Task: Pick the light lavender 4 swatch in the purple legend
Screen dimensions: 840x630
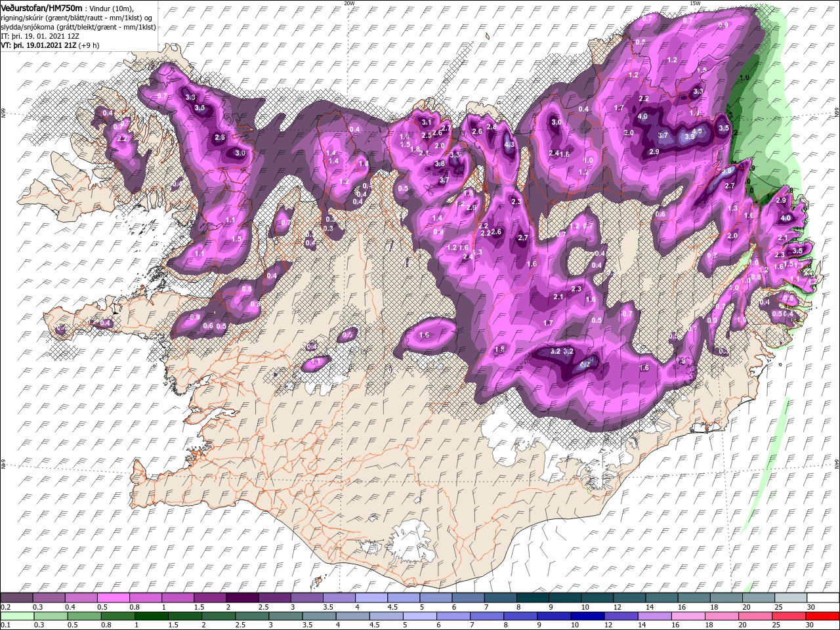Action: pos(371,598)
